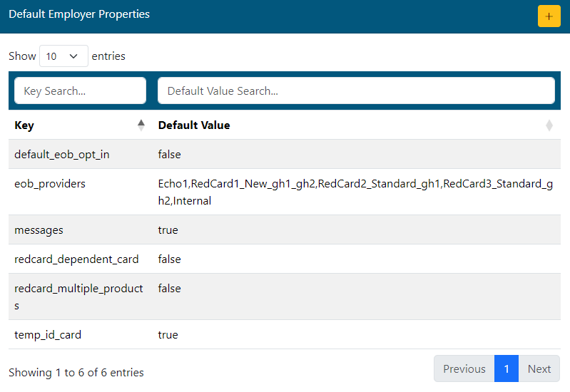
Task: Click the yellow plus add property button
Action: coord(549,16)
